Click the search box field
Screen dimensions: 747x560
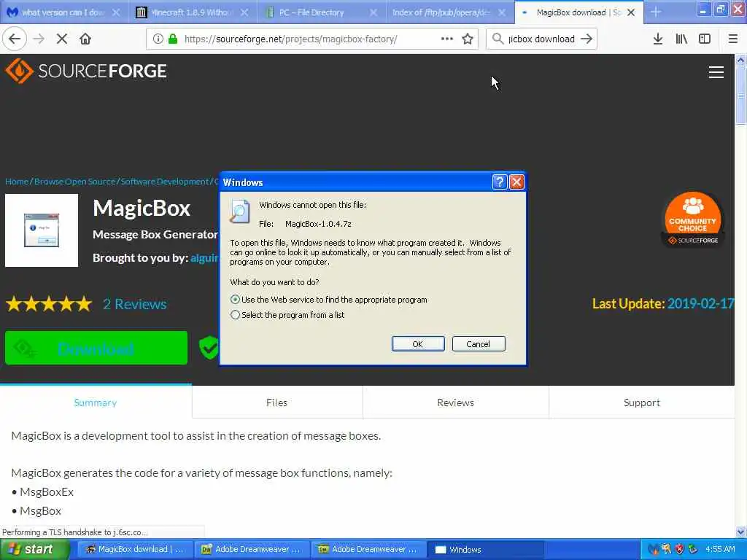point(541,39)
